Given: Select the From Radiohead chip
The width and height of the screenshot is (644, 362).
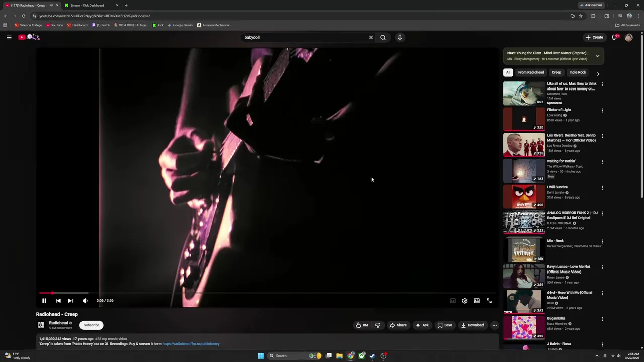Looking at the screenshot, I should tap(531, 72).
